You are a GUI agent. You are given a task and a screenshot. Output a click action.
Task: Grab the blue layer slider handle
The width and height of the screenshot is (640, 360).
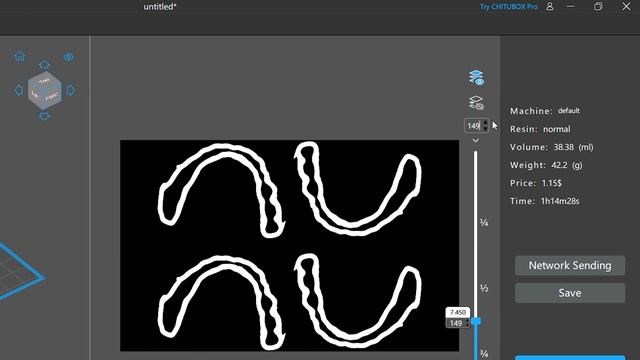[x=476, y=321]
